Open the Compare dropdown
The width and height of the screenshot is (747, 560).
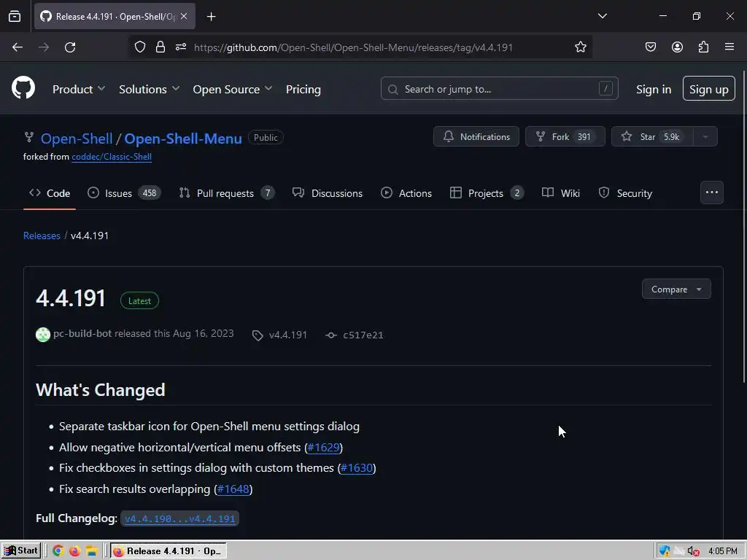coord(676,289)
